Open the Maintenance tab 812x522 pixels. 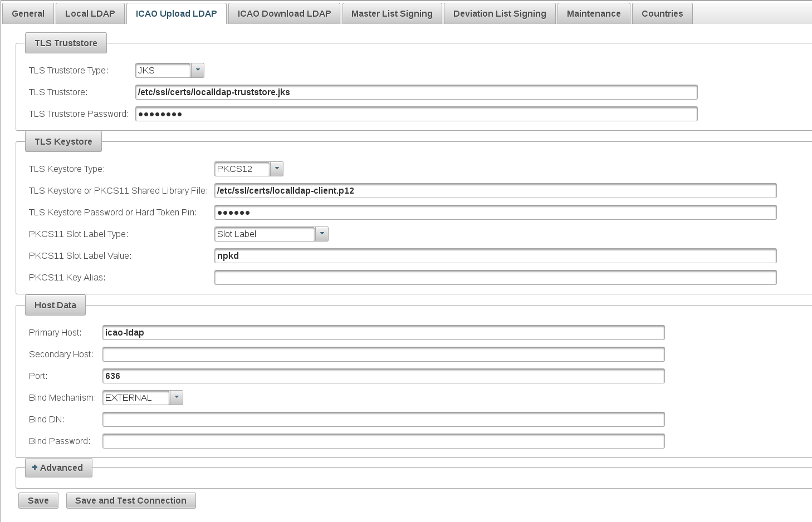593,13
